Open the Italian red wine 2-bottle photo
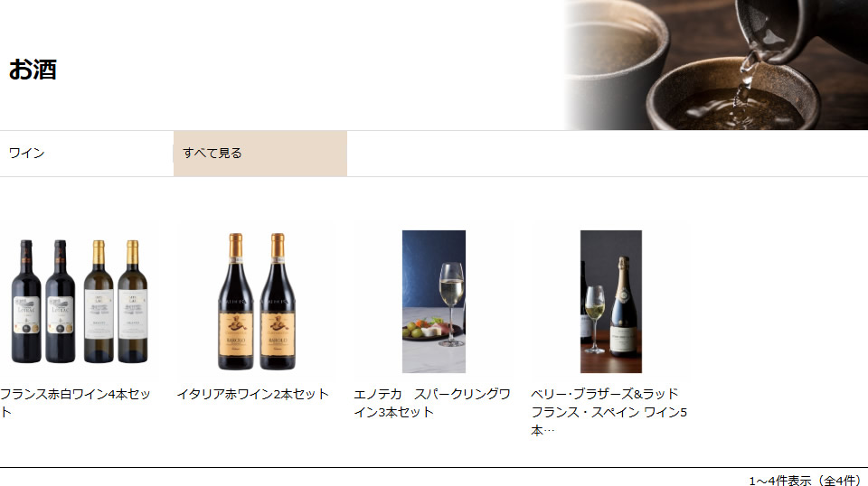 256,302
